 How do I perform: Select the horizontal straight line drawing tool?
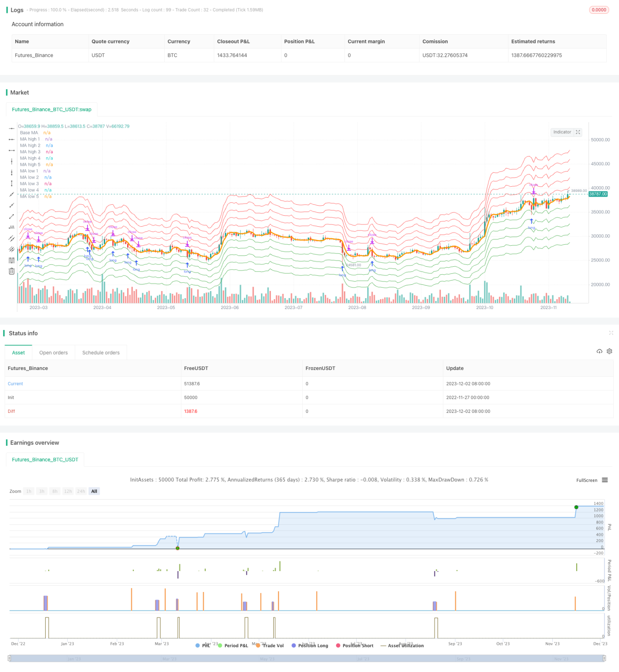(x=11, y=129)
